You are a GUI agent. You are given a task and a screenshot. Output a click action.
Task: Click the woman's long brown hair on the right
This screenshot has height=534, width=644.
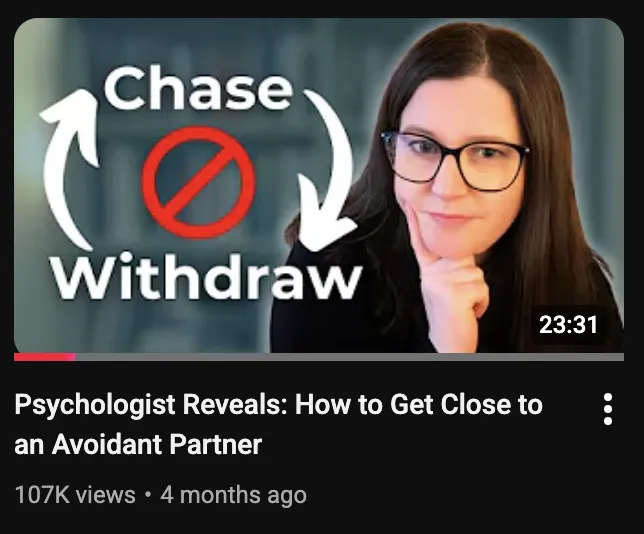click(567, 185)
